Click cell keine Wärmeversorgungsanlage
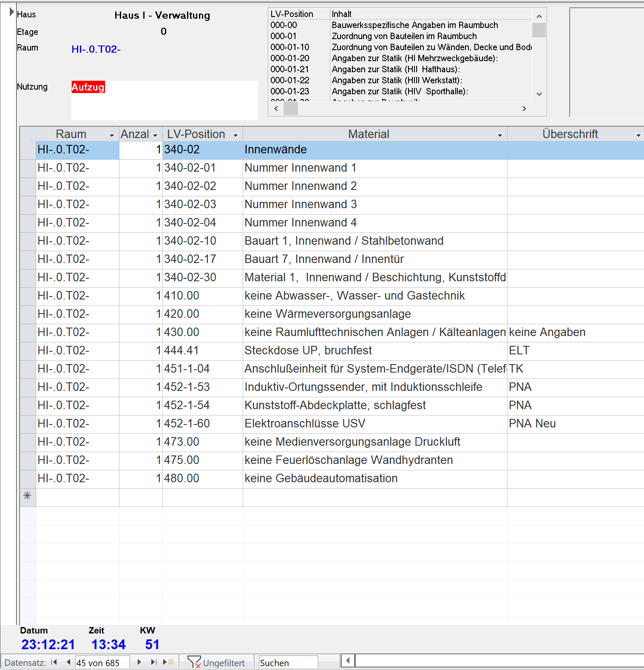Image resolution: width=644 pixels, height=670 pixels. (x=375, y=314)
